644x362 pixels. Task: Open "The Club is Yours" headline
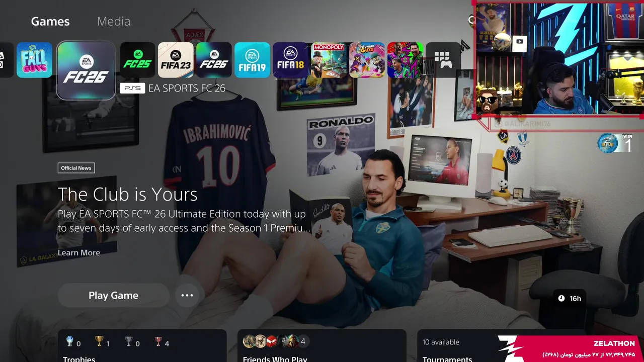[127, 194]
